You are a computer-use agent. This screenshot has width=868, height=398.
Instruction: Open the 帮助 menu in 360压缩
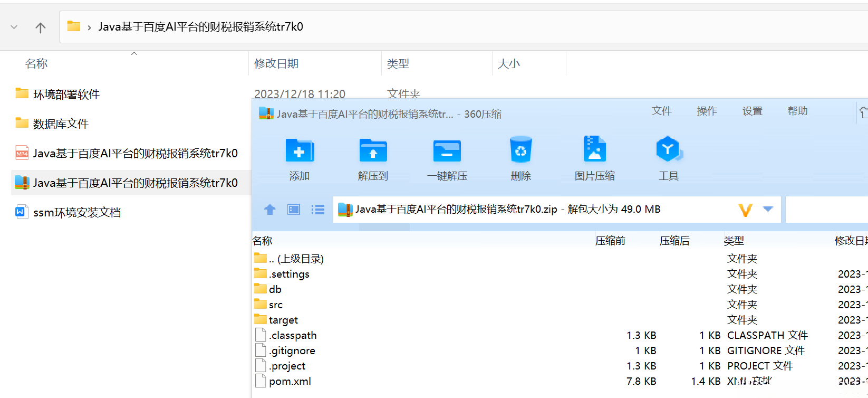(798, 111)
